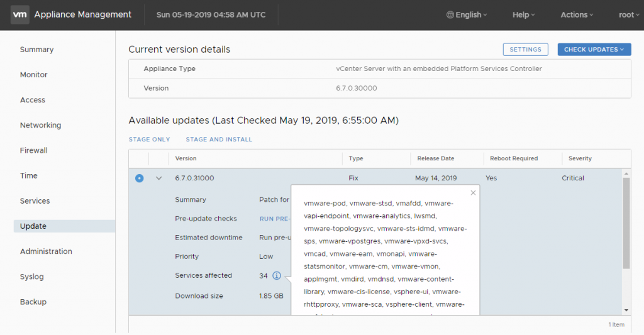
Task: Click the Severity column header
Action: (x=580, y=158)
